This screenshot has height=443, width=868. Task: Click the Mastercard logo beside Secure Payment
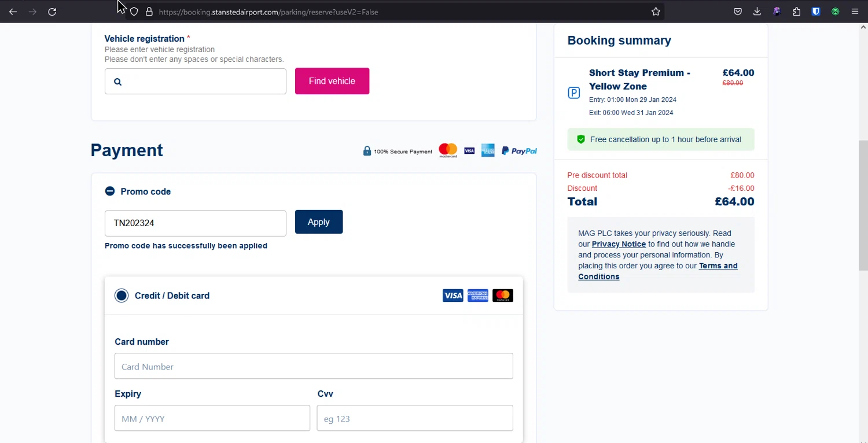[448, 150]
